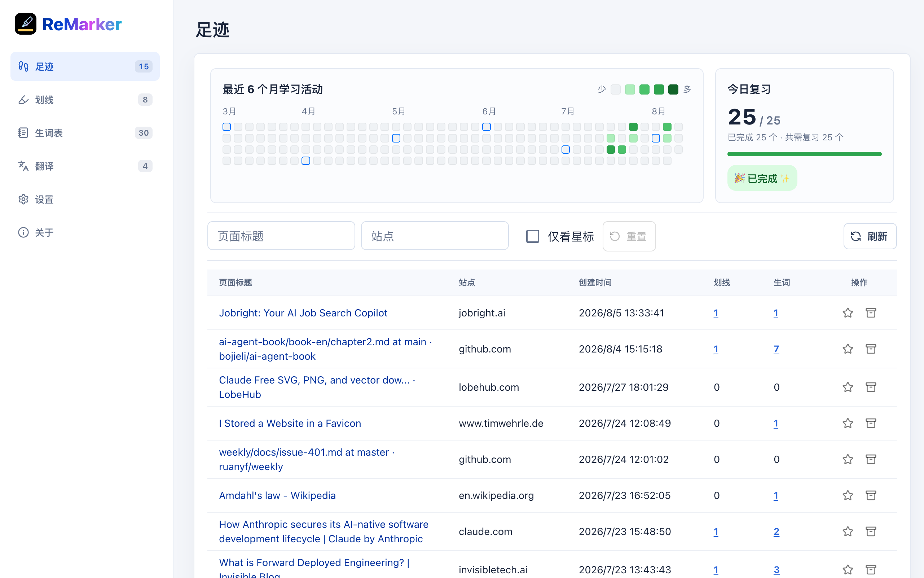
Task: Open the 划线 sidebar item
Action: [x=85, y=100]
